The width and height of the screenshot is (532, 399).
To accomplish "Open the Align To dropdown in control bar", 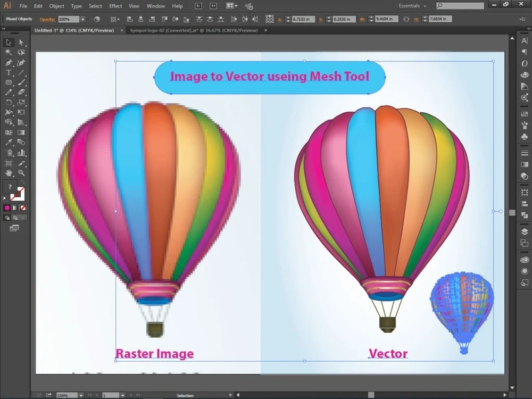I will 115,19.
